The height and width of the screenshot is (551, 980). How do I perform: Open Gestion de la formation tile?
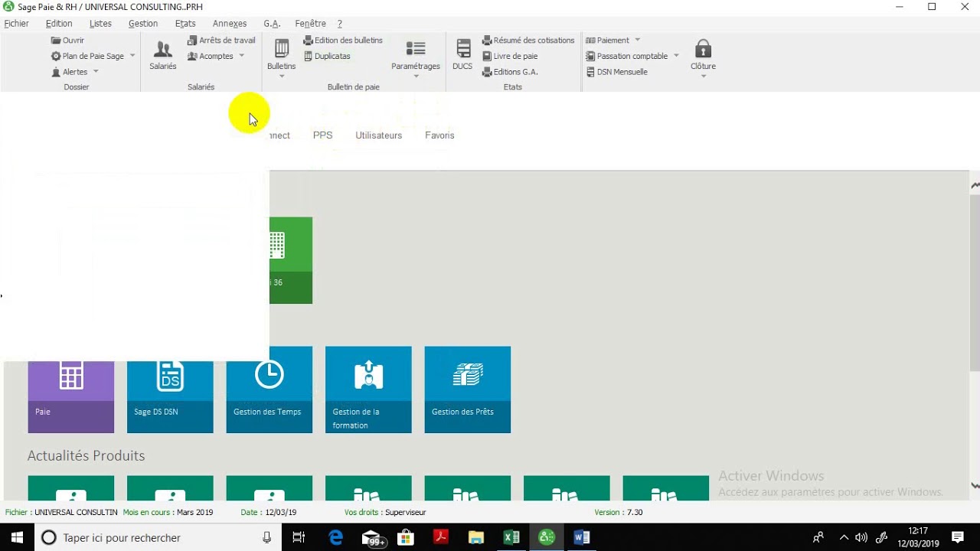pos(368,390)
